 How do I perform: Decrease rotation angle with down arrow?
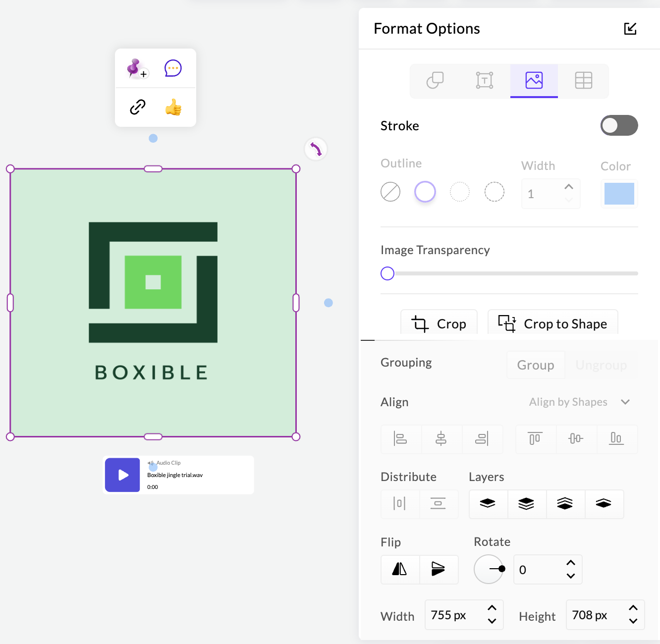pos(571,576)
